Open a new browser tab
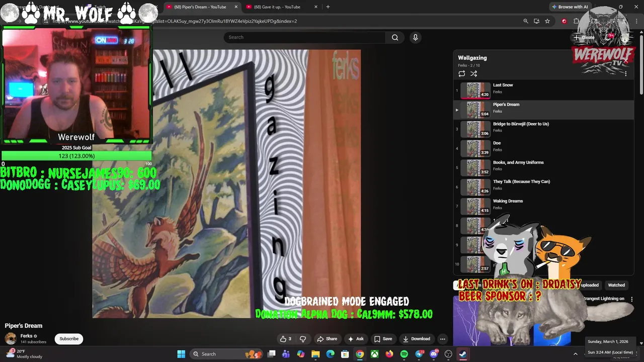Viewport: 644px width, 362px height. click(328, 7)
